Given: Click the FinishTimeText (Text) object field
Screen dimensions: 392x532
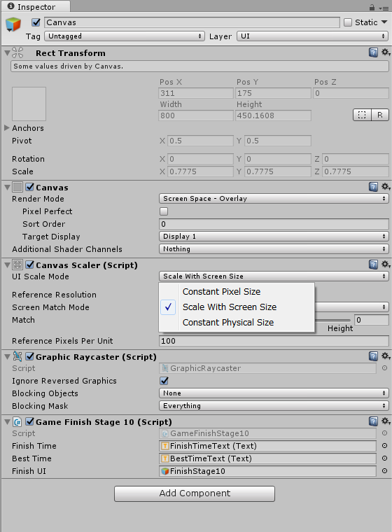Looking at the screenshot, I should (x=268, y=445).
